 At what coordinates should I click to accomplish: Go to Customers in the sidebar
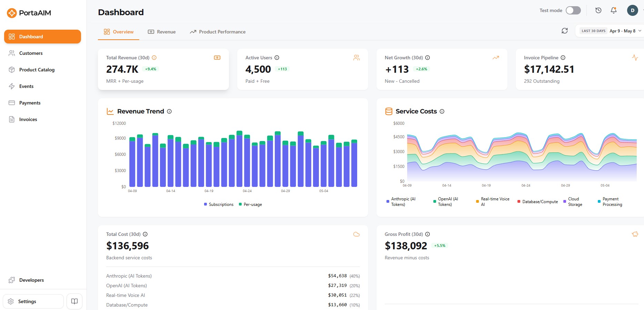[x=42, y=53]
